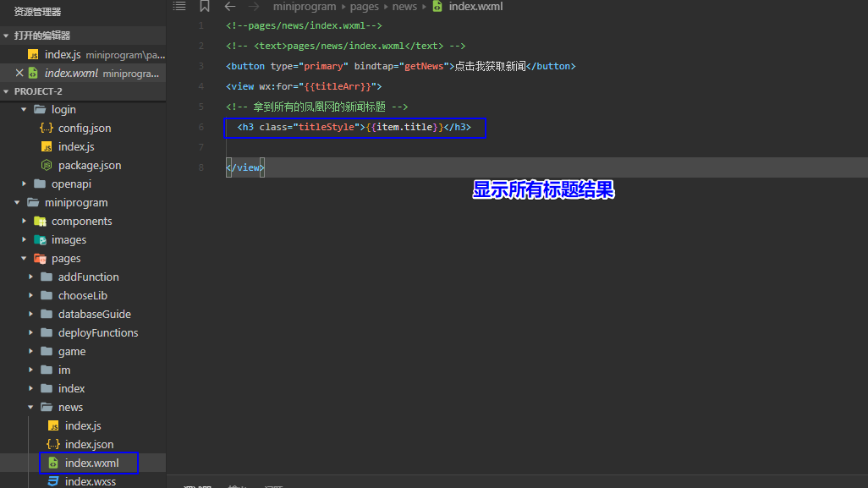868x488 pixels.
Task: Select index.wxml in open editors list
Action: (83, 73)
